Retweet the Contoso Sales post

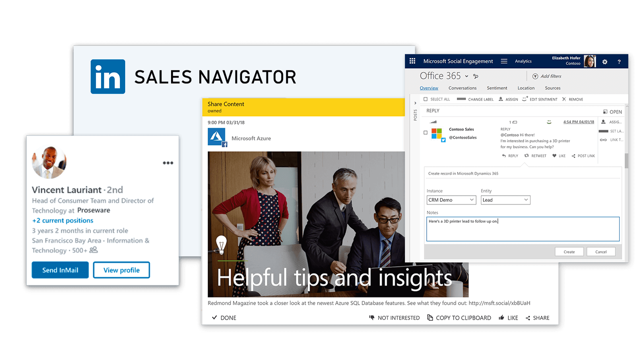point(535,156)
